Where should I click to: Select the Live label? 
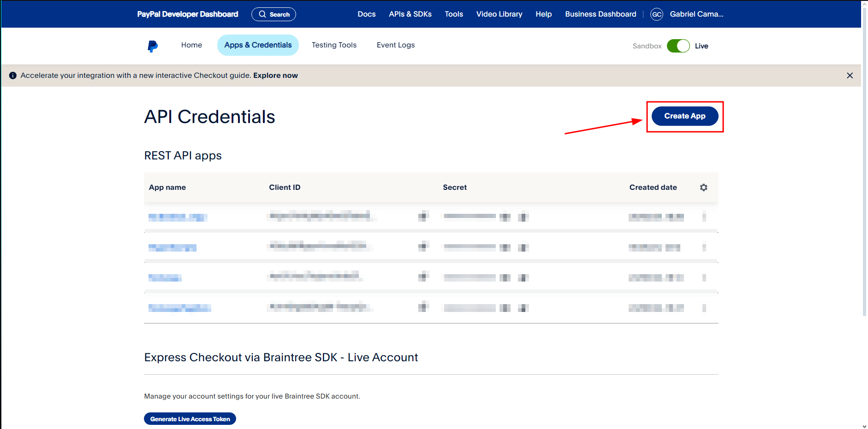pyautogui.click(x=702, y=46)
